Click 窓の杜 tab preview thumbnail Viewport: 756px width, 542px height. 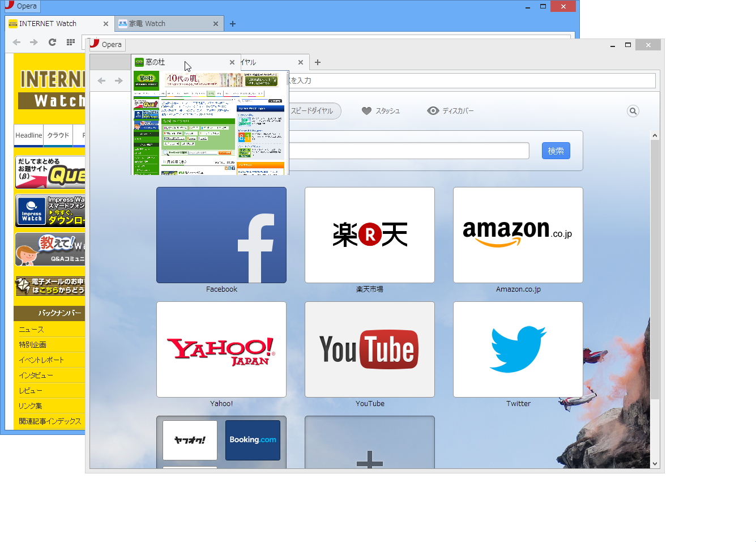point(210,123)
